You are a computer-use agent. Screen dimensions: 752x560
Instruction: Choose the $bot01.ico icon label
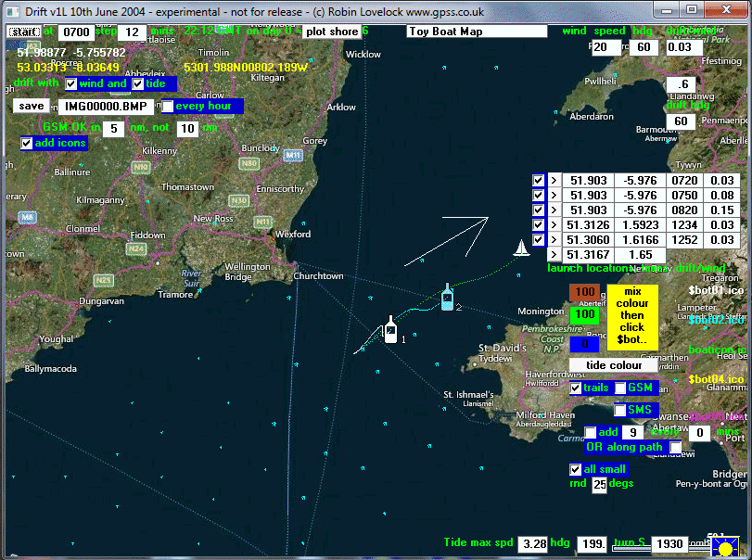(717, 290)
